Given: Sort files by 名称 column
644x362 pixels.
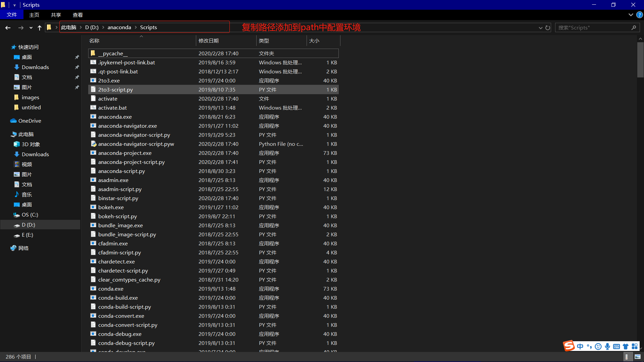Looking at the screenshot, I should point(142,41).
